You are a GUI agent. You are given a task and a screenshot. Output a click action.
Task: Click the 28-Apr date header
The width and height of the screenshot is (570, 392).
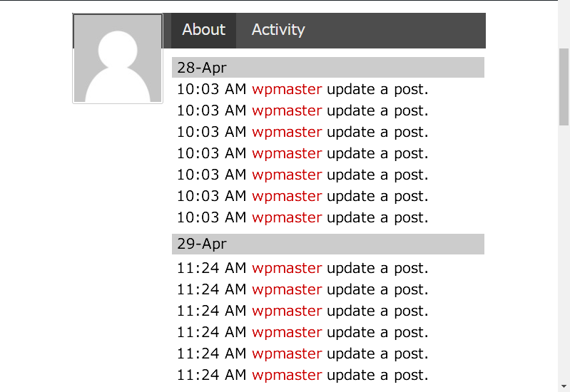(328, 68)
